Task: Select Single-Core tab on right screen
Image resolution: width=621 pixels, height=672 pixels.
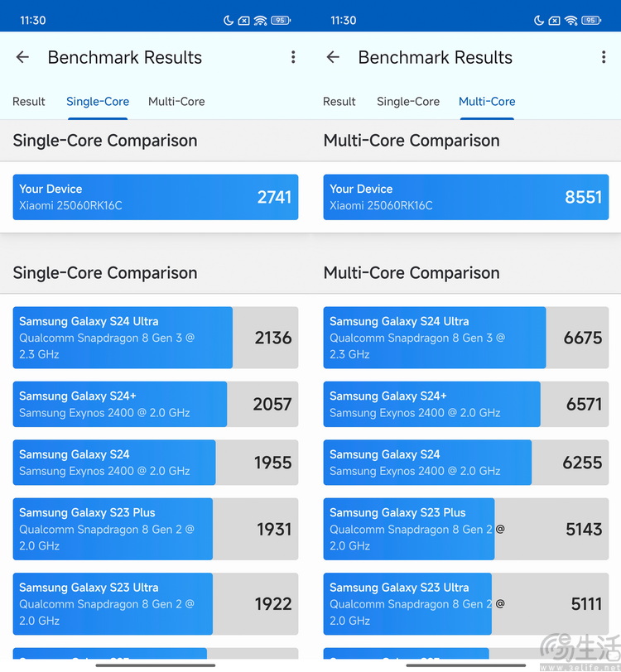Action: (408, 102)
